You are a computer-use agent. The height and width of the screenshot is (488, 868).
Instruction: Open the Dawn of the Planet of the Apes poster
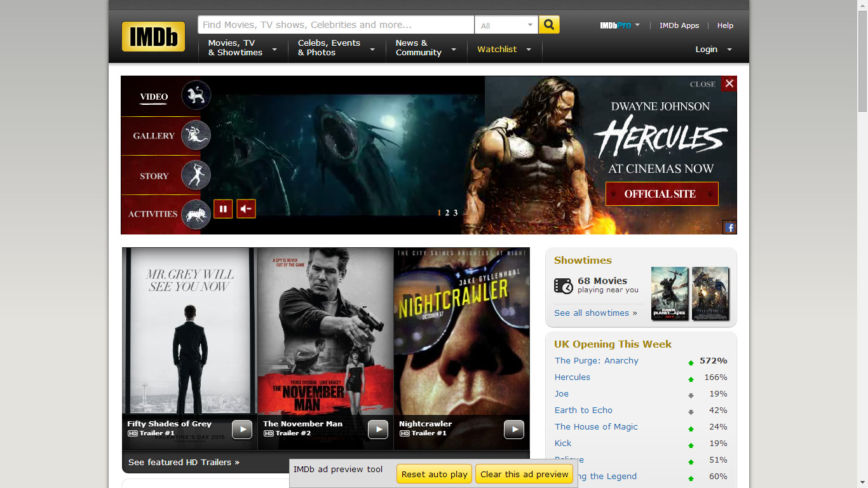[670, 293]
